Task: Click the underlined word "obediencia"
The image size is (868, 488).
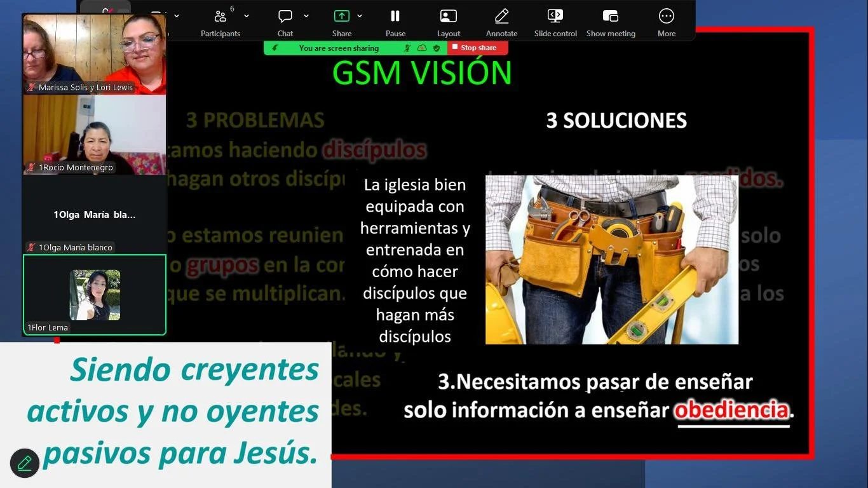Action: (731, 410)
